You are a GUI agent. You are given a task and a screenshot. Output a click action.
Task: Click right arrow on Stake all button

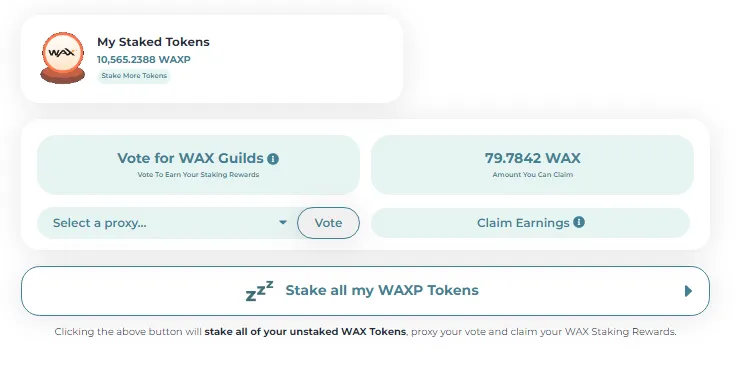pyautogui.click(x=688, y=291)
